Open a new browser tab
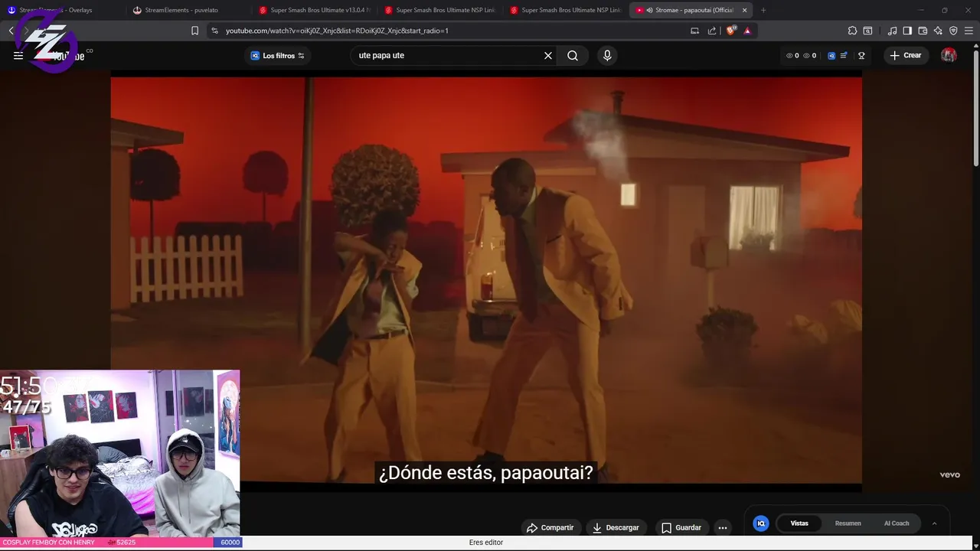The height and width of the screenshot is (551, 980). point(763,10)
